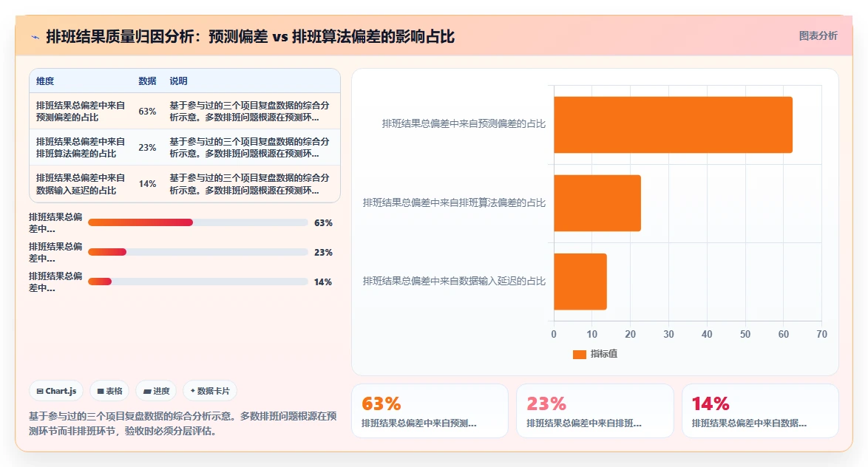
Task: Click the 23% progress bar
Action: tap(197, 252)
